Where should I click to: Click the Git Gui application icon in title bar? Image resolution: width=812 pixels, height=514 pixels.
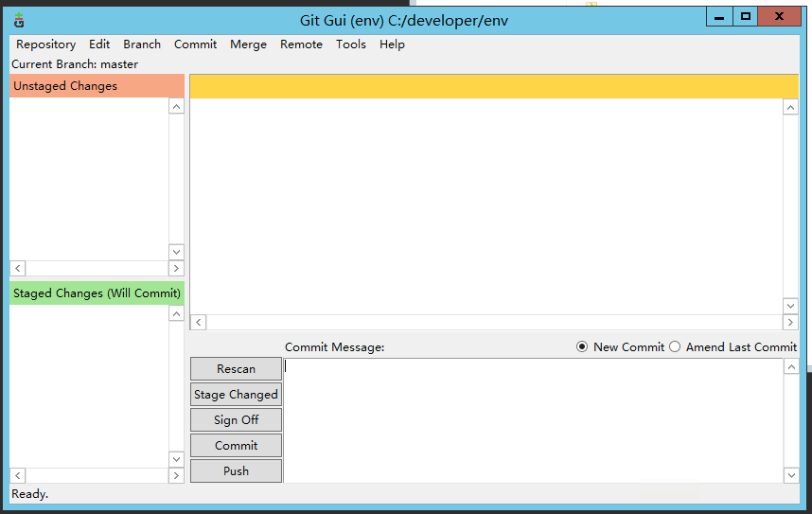pyautogui.click(x=19, y=20)
